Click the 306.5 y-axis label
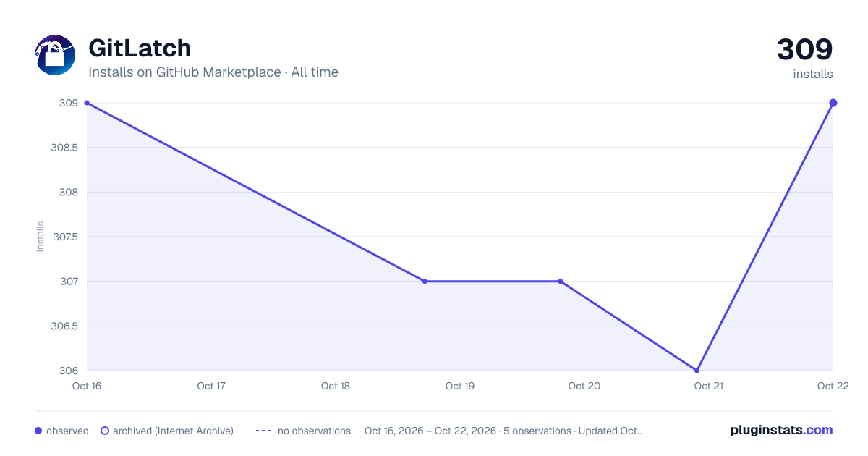 tap(64, 326)
